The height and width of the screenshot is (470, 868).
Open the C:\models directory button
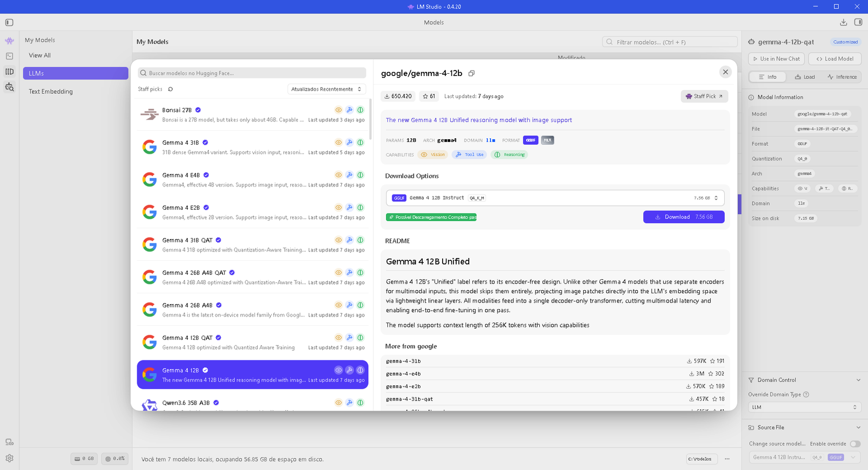[702, 459]
